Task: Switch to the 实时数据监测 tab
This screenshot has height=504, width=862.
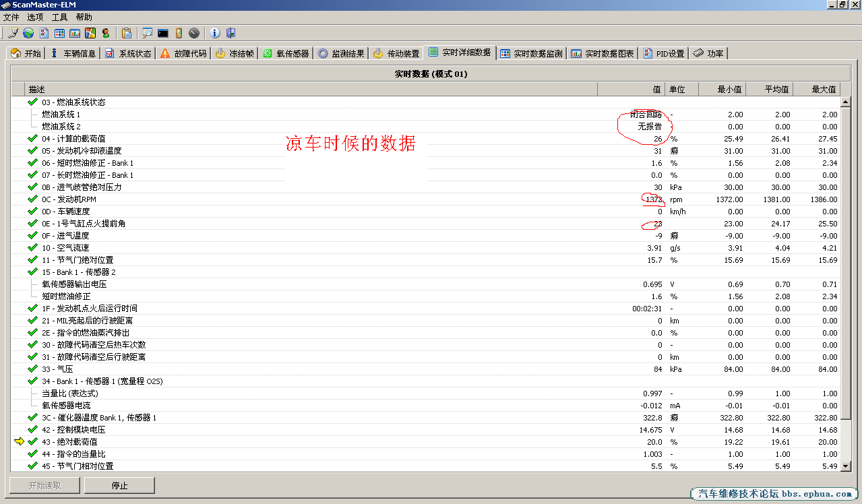Action: click(531, 53)
